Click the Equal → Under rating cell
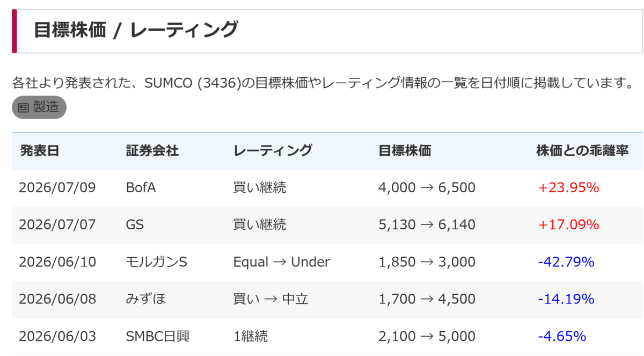This screenshot has height=356, width=644. tap(282, 262)
